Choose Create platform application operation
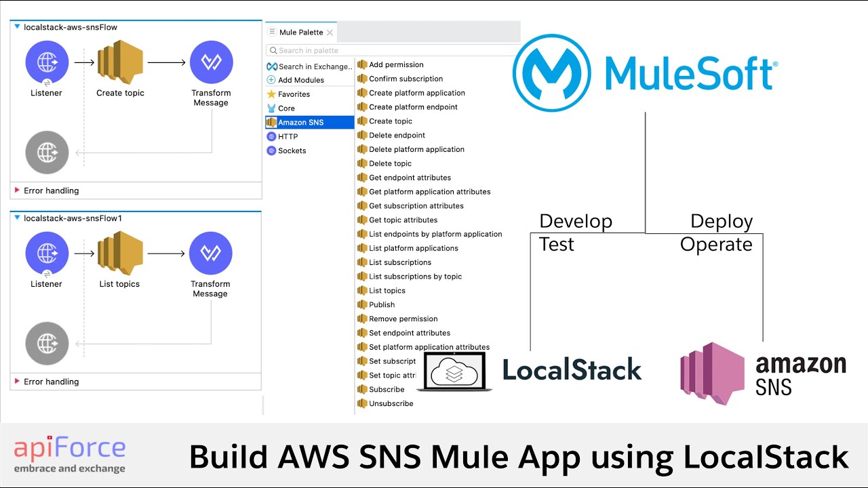The width and height of the screenshot is (868, 488). 412,93
